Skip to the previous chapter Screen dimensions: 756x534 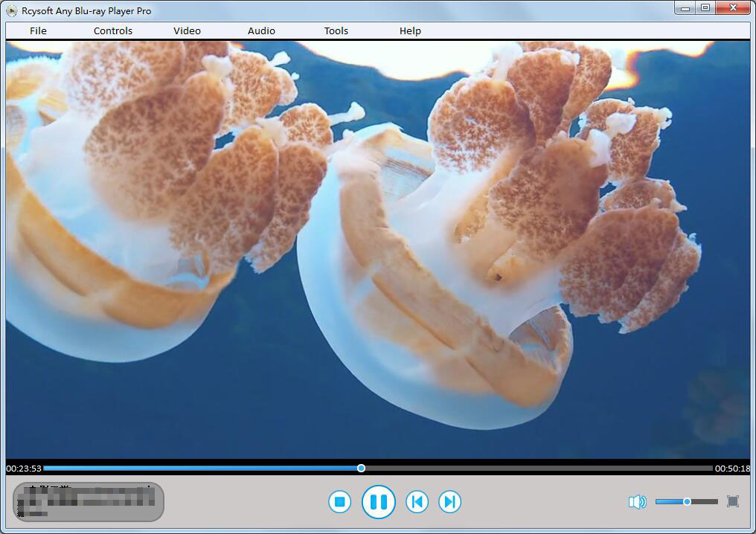[x=417, y=502]
